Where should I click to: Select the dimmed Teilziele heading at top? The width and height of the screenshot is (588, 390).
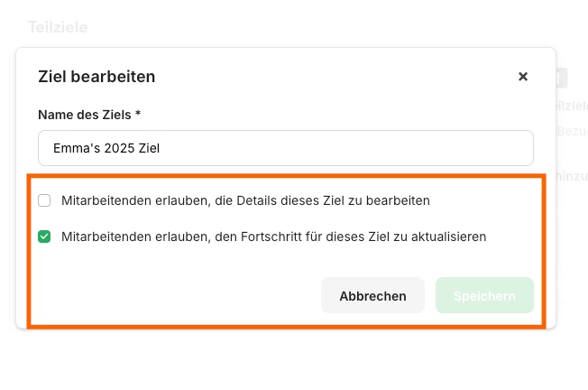[x=58, y=27]
